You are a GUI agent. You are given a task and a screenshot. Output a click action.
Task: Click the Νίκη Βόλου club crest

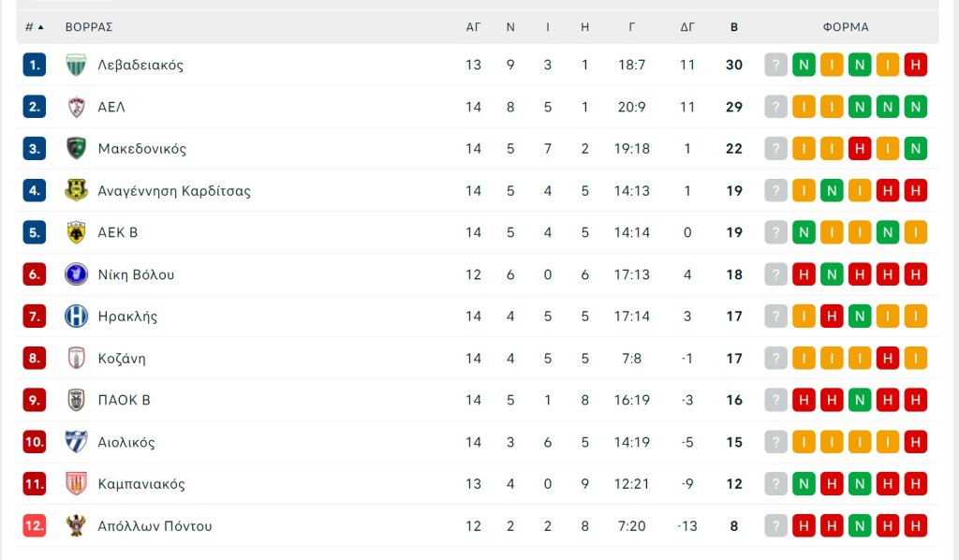pos(76,274)
